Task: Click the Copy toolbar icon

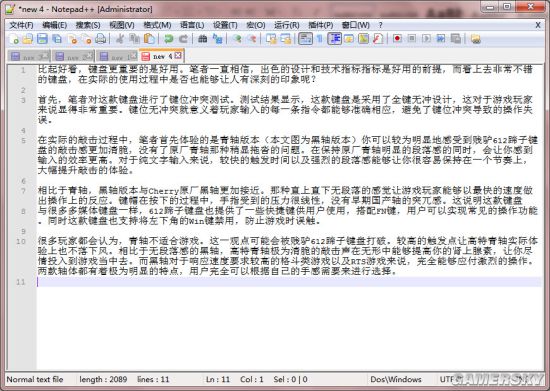Action: [134, 39]
